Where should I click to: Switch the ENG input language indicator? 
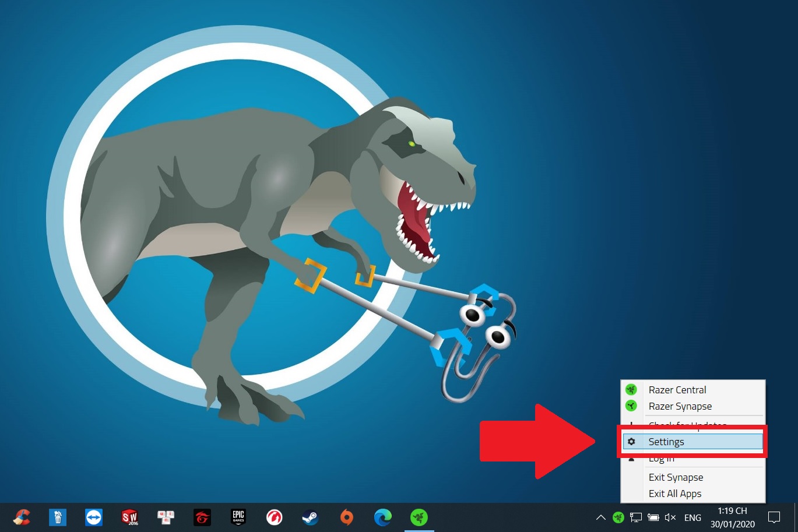[692, 517]
